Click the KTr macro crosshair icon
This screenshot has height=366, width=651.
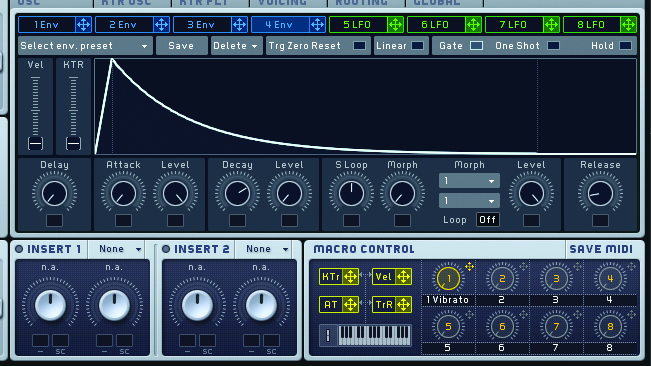pyautogui.click(x=351, y=277)
